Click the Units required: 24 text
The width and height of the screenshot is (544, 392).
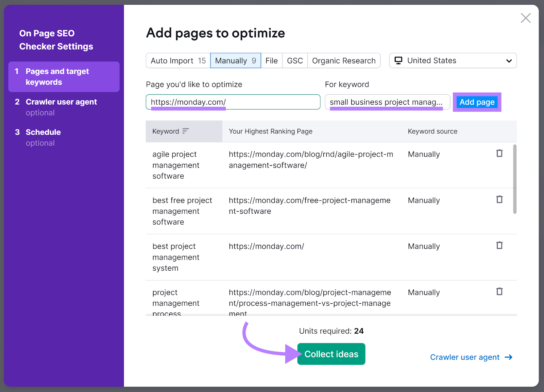(331, 331)
